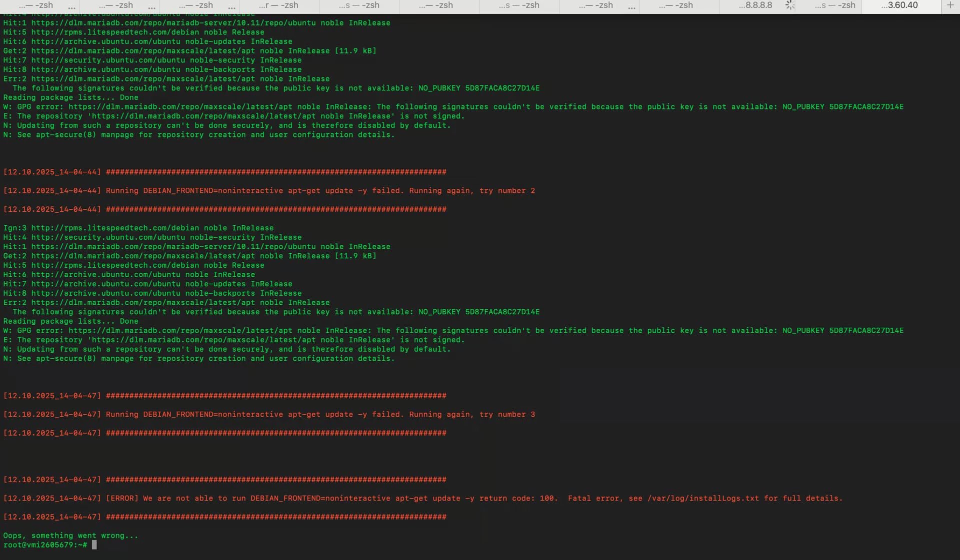Click the [ERROR] tag in the fatal message
The width and height of the screenshot is (960, 560).
click(122, 498)
